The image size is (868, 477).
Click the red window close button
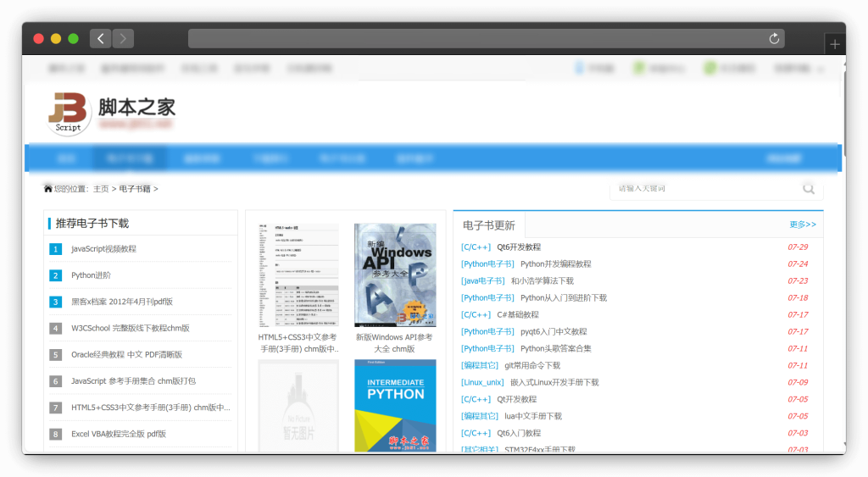point(39,39)
